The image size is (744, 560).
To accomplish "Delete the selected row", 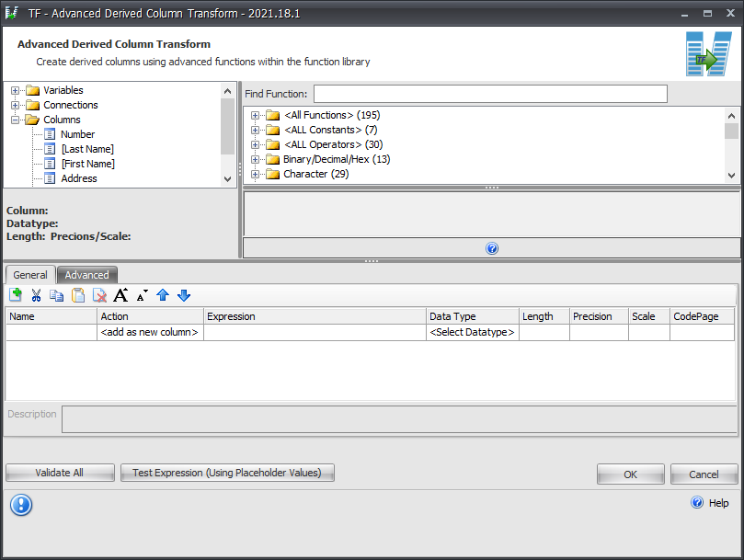I will pos(99,294).
